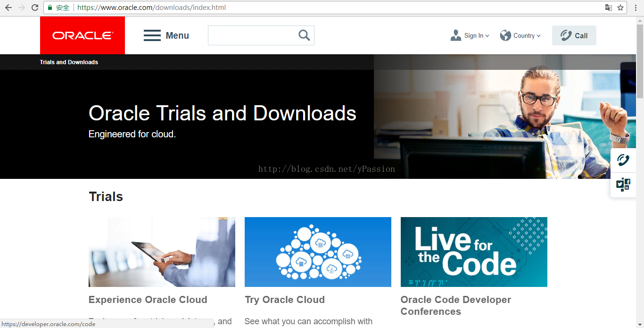
Task: Click the scrollbar down arrow
Action: pos(640,324)
